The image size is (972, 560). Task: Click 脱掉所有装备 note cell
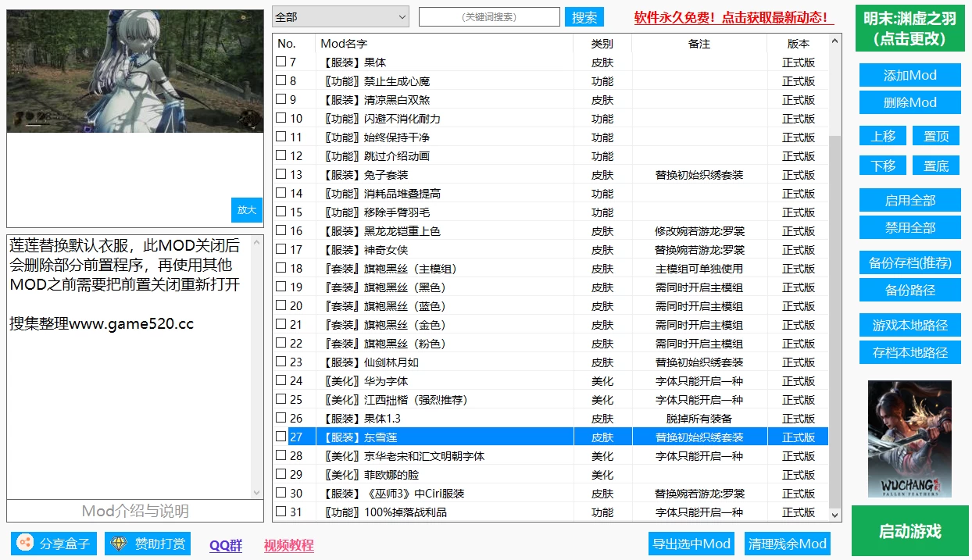click(699, 418)
